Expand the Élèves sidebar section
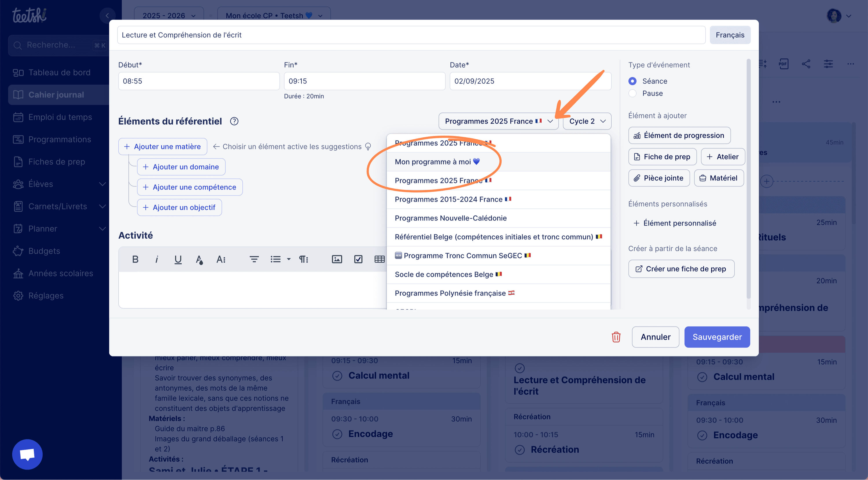Screen dimensions: 868x480 102,184
